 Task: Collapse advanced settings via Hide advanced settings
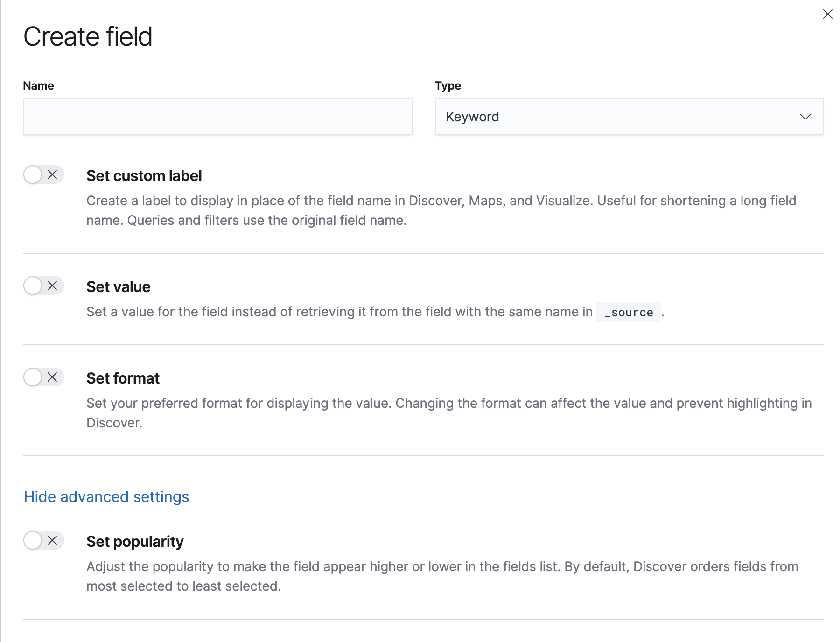click(x=106, y=496)
